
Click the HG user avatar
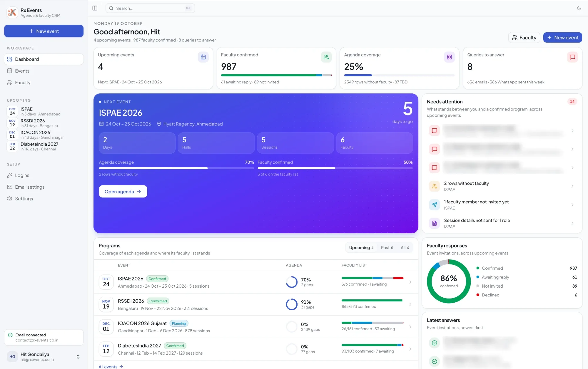coord(12,357)
